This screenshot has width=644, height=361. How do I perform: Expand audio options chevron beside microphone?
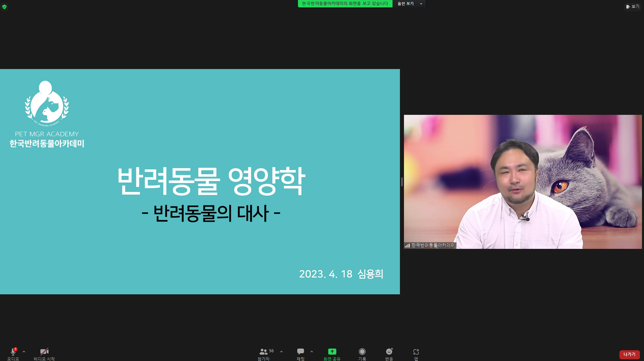tap(24, 352)
